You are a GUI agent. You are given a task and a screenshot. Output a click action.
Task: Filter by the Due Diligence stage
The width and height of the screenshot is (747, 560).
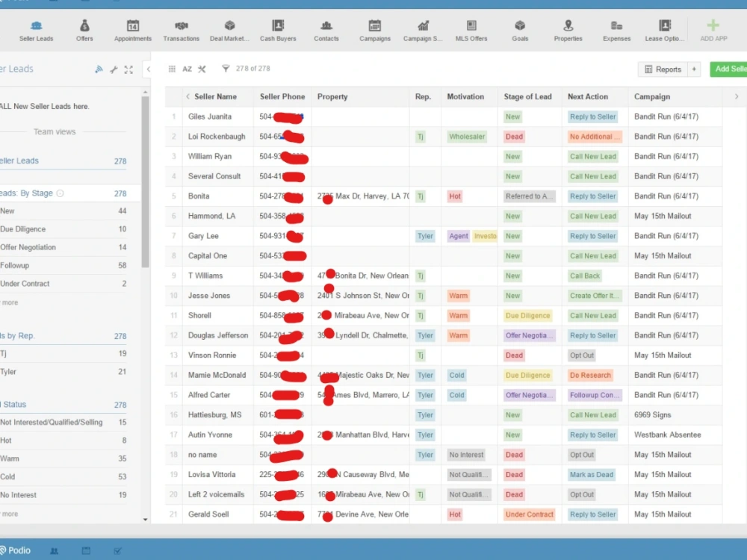click(x=63, y=229)
